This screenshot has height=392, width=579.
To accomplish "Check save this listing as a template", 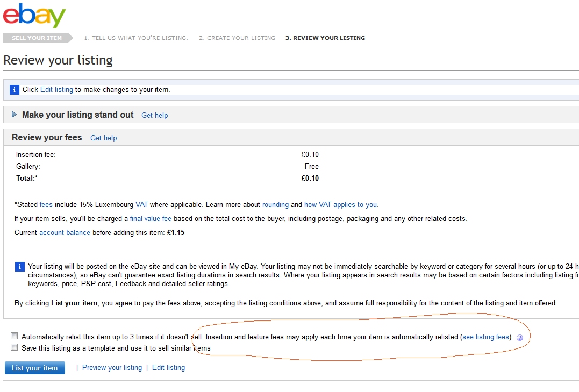I will tap(15, 347).
